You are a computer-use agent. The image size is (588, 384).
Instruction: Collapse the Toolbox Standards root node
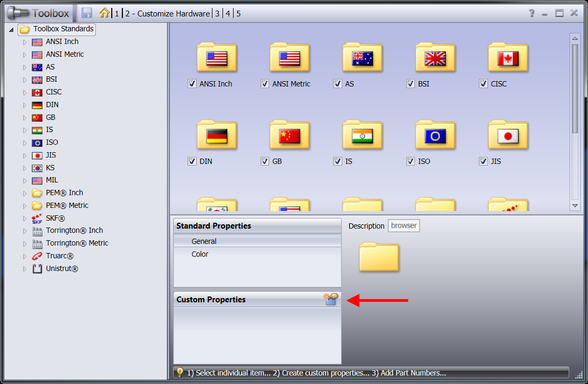coord(11,29)
